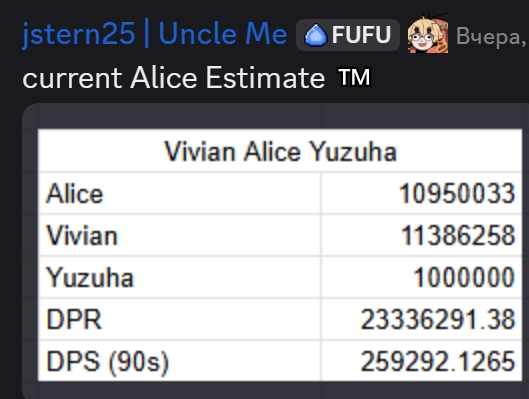
Task: Click the message text 'current Alice Estimate'
Action: (174, 78)
